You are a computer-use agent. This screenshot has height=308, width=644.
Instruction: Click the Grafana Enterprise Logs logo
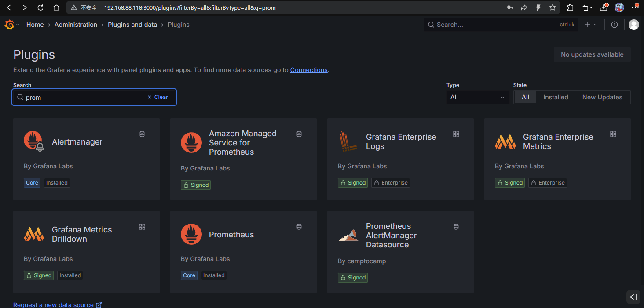[348, 141]
